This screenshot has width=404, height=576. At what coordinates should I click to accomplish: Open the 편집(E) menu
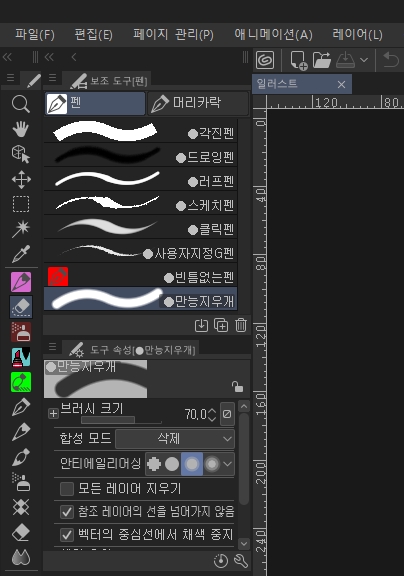pyautogui.click(x=93, y=35)
